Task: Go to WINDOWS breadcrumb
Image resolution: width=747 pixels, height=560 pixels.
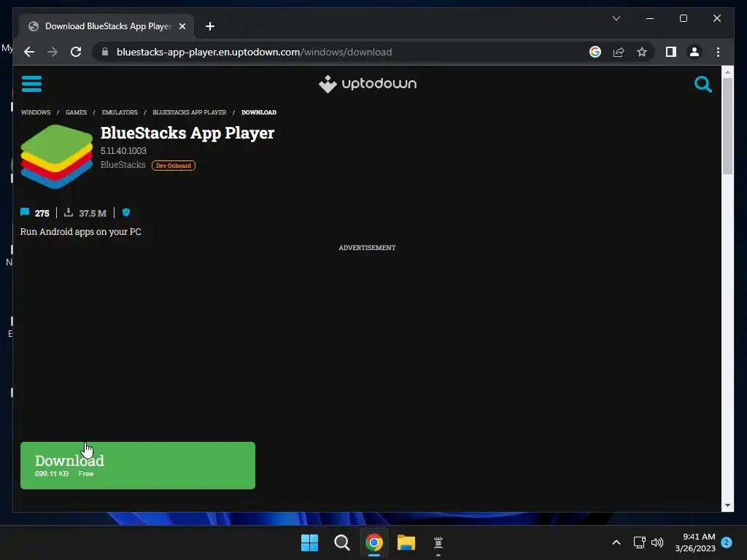Action: (36, 112)
